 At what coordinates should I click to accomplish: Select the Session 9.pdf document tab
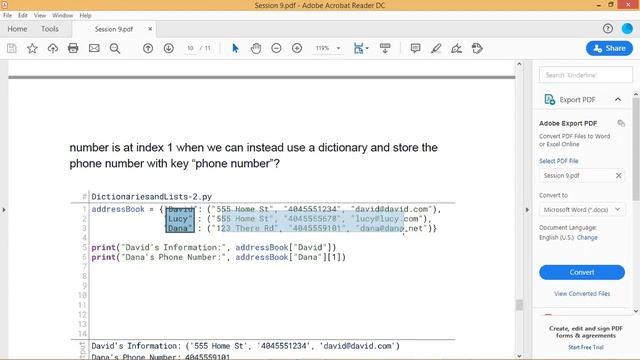(114, 29)
